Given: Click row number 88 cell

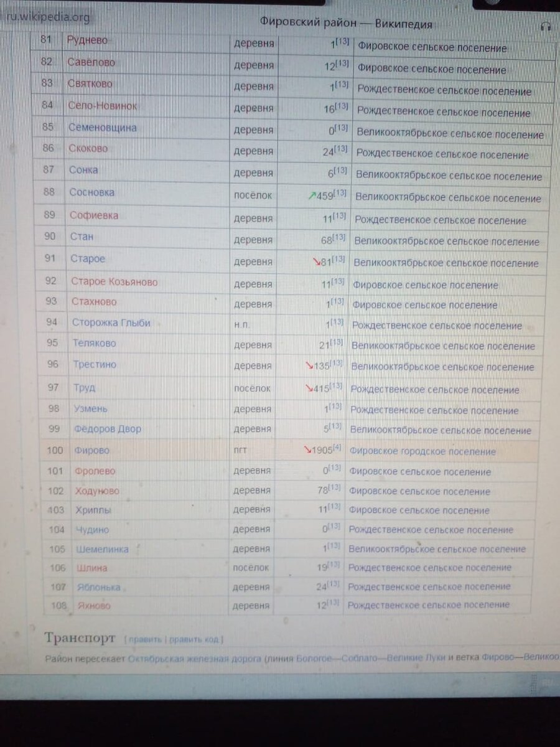Looking at the screenshot, I should click(49, 192).
